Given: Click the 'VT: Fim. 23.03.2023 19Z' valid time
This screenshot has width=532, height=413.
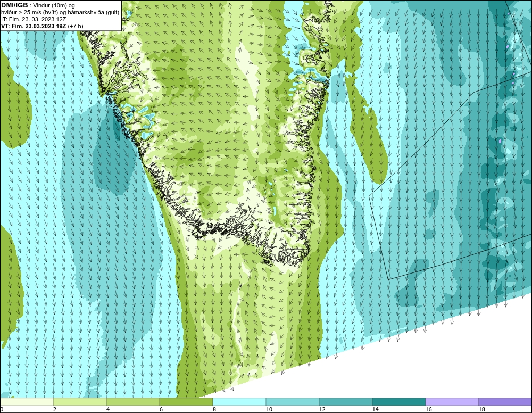Looking at the screenshot, I should [x=34, y=26].
